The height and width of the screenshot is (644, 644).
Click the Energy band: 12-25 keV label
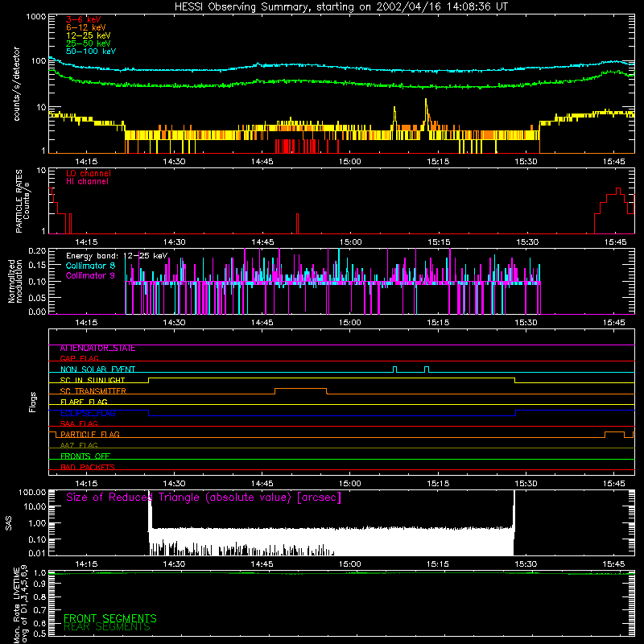pyautogui.click(x=117, y=256)
